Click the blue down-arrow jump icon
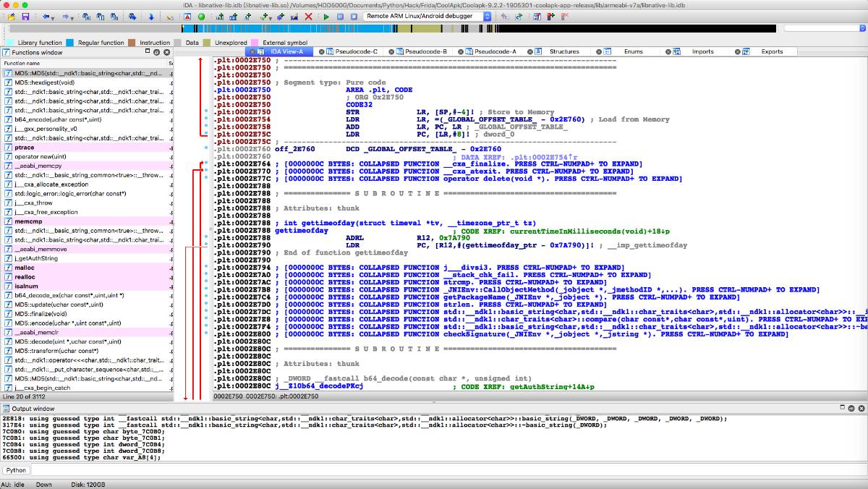 pyautogui.click(x=151, y=16)
